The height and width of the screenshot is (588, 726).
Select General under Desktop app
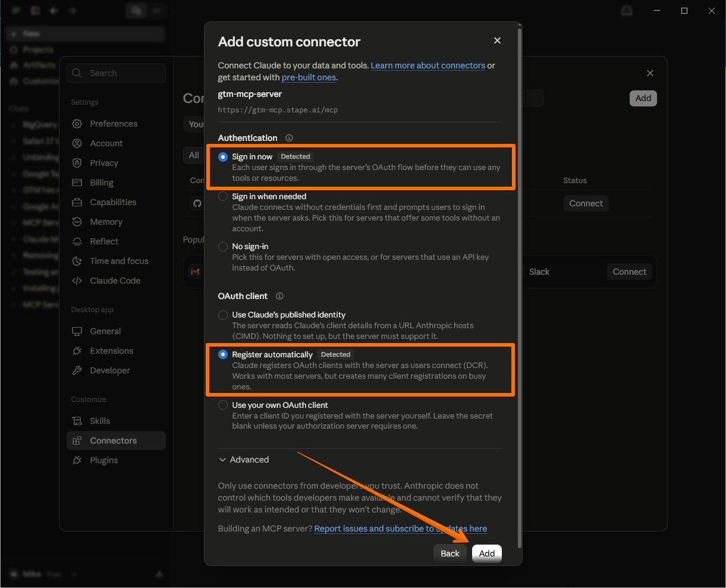(x=116, y=331)
